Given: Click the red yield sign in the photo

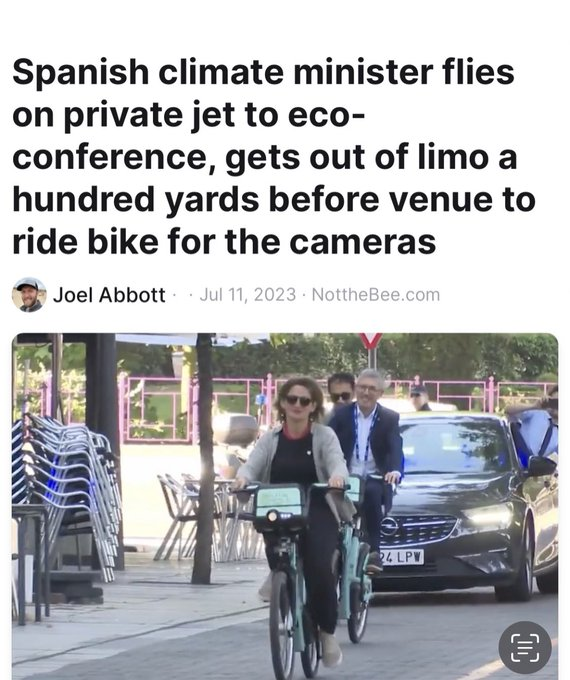Looking at the screenshot, I should coord(371,341).
